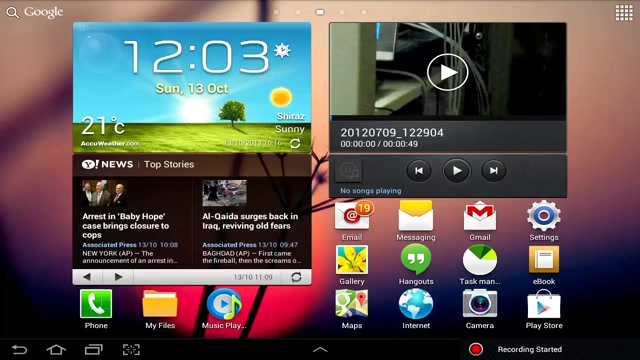Tap the 'Sun, 13 Oct' date text

tap(192, 89)
